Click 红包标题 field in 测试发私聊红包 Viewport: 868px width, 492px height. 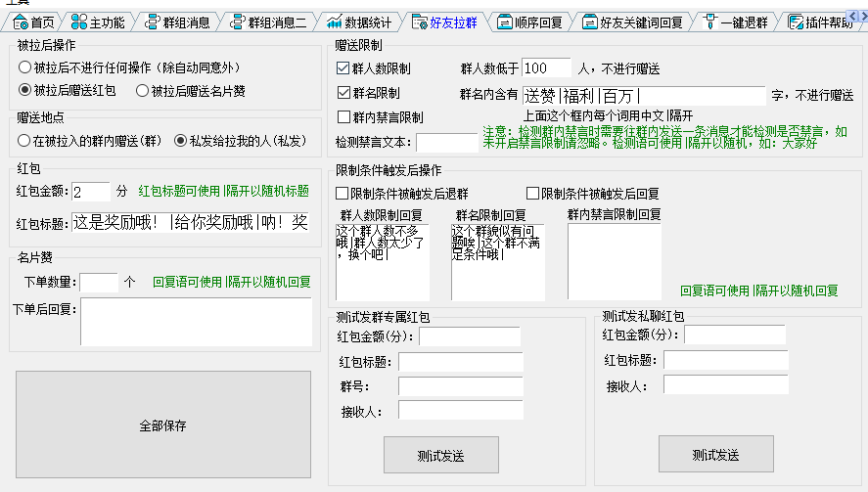[x=726, y=360]
